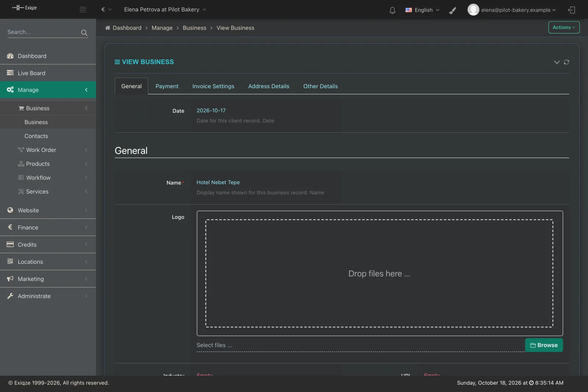This screenshot has height=392, width=588.
Task: Edit the Hotel Nebet Tepe name value
Action: pos(218,182)
